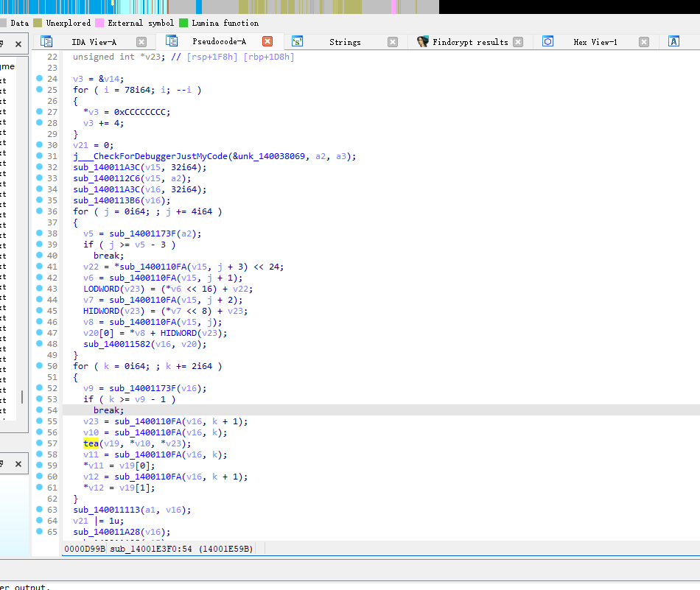700x590 pixels.
Task: Close the Pseudocode-A tab with red X
Action: pos(267,41)
